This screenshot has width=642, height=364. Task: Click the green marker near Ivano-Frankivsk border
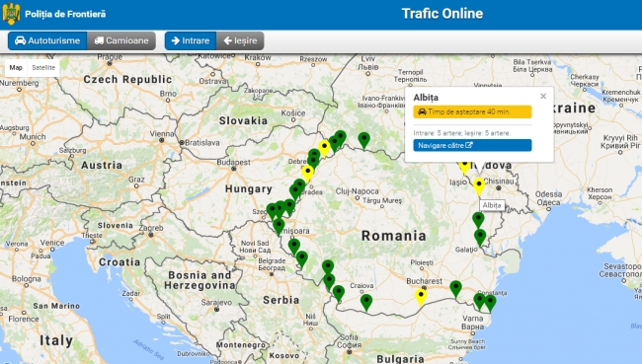(364, 140)
